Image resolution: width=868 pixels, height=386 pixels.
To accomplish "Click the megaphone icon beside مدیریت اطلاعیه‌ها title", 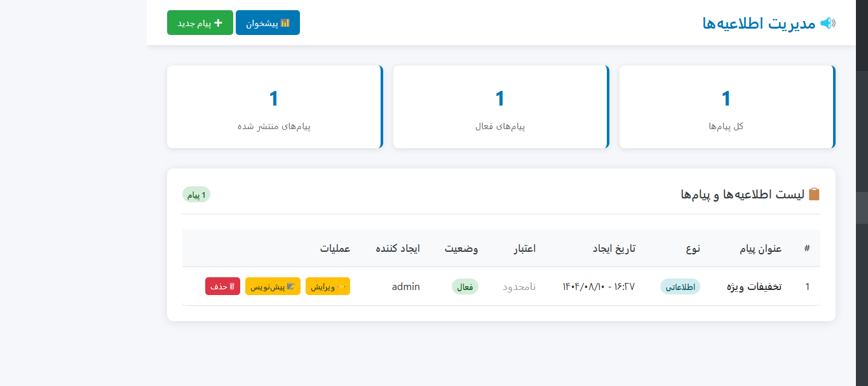I will (828, 23).
